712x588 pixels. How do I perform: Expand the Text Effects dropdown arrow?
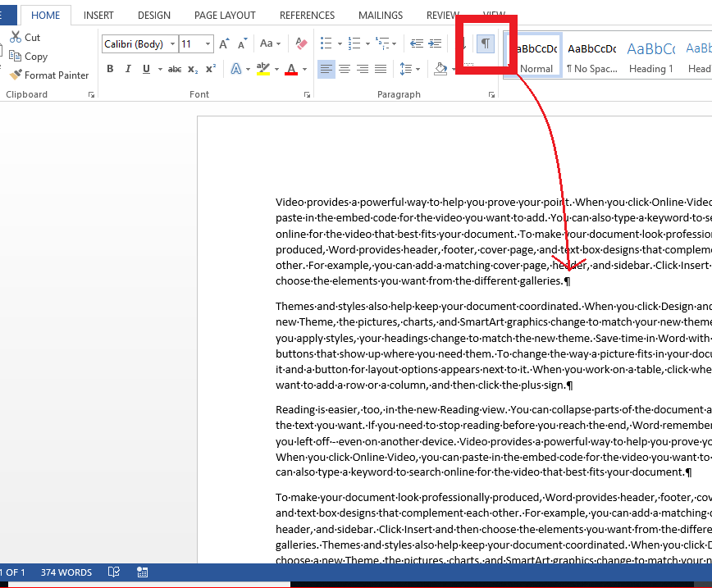tap(248, 69)
